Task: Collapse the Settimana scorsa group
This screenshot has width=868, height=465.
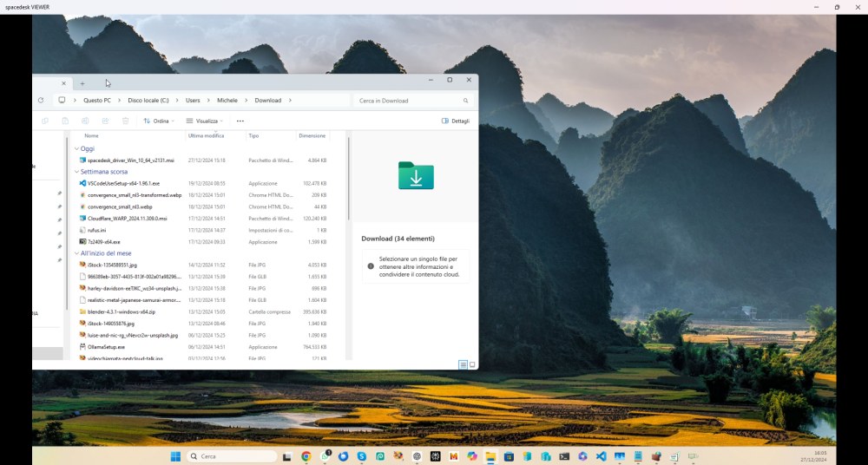Action: coord(76,172)
